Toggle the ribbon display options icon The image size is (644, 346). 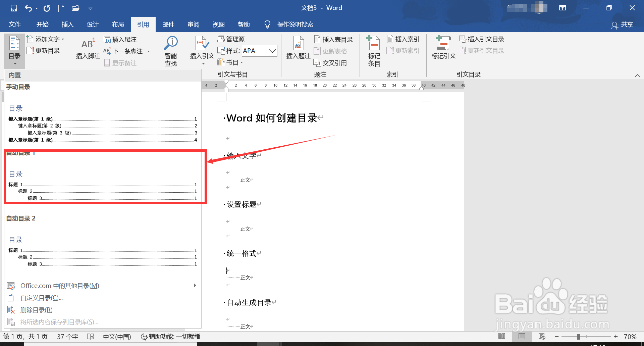pos(562,8)
